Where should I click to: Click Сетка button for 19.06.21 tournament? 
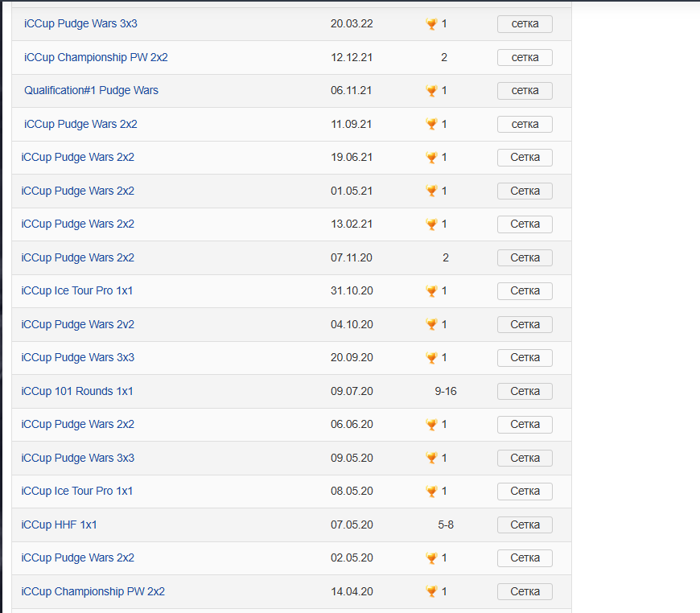click(x=525, y=157)
